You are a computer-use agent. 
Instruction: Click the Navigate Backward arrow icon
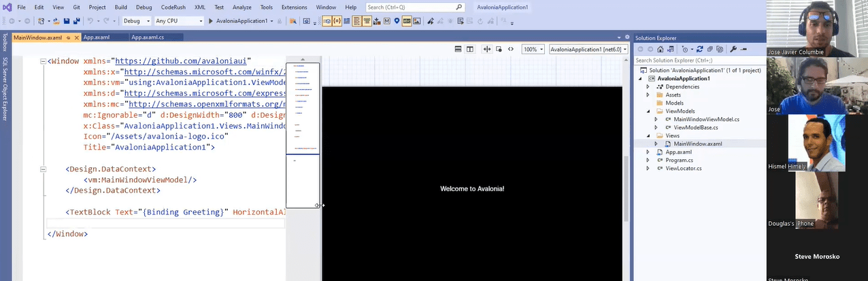(x=12, y=21)
